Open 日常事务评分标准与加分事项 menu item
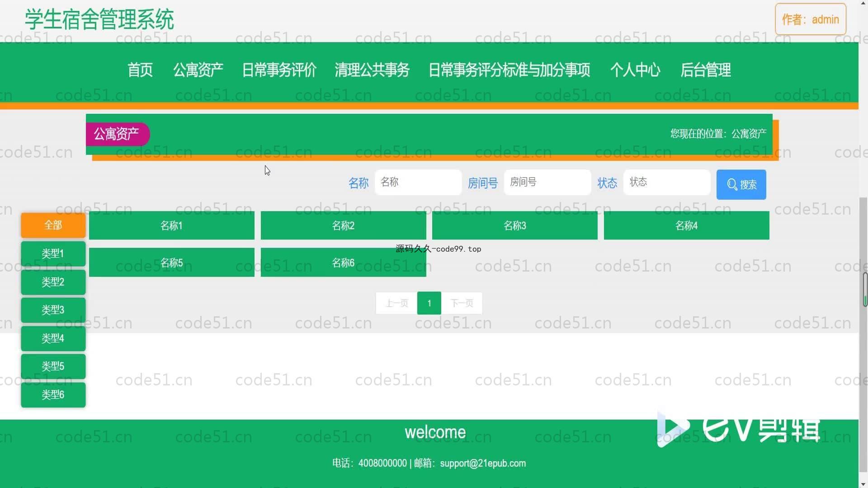 point(509,70)
